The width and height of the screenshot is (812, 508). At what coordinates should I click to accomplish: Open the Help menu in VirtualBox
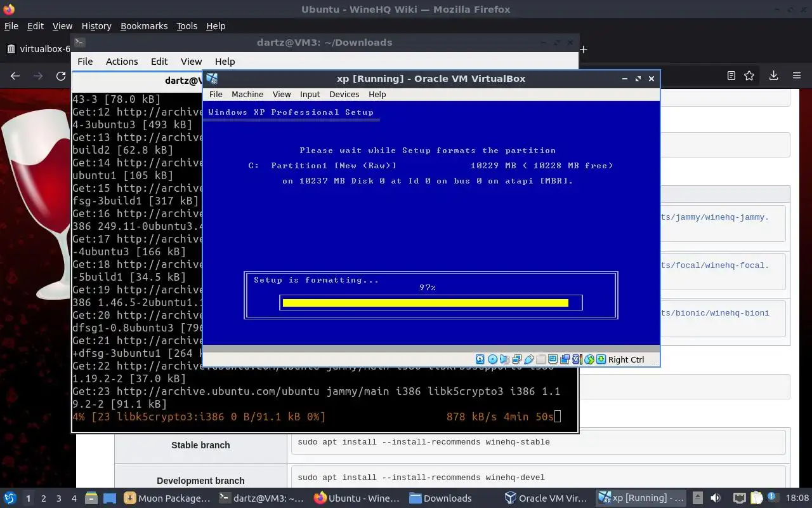[377, 94]
